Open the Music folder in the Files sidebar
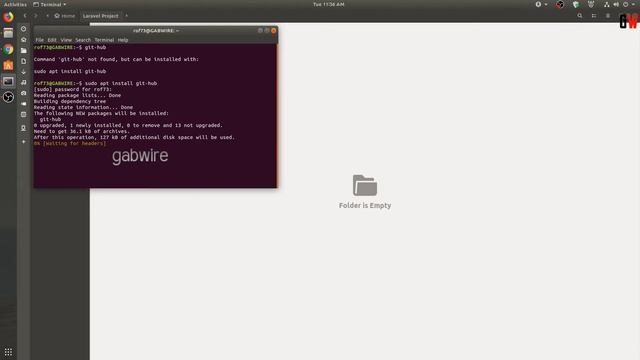Image resolution: width=640 pixels, height=360 pixels. point(24,82)
